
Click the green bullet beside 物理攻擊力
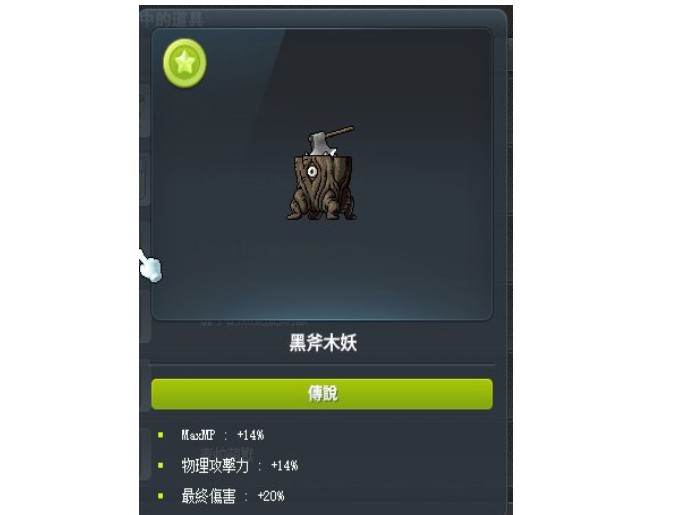tap(161, 465)
